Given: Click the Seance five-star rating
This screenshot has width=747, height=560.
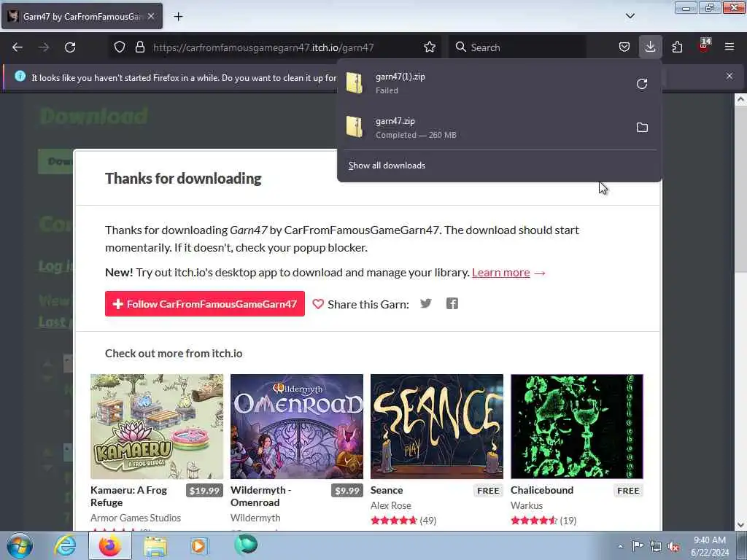Looking at the screenshot, I should (x=394, y=521).
